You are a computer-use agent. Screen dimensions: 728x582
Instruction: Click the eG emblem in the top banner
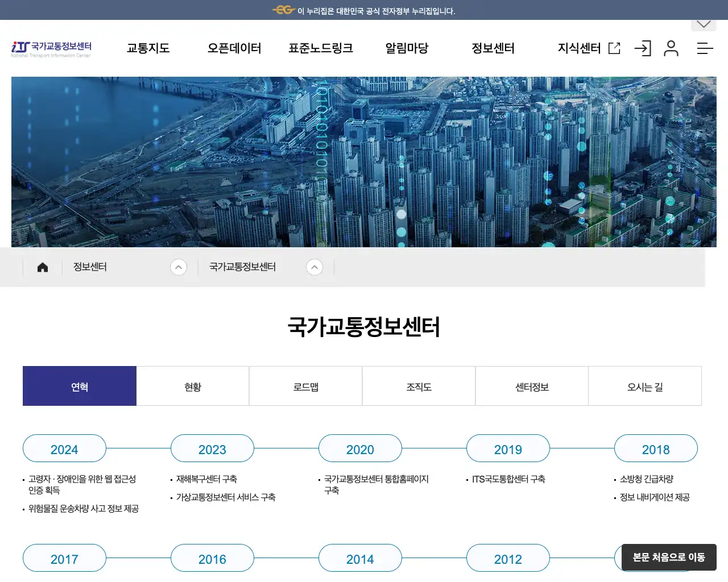[283, 10]
